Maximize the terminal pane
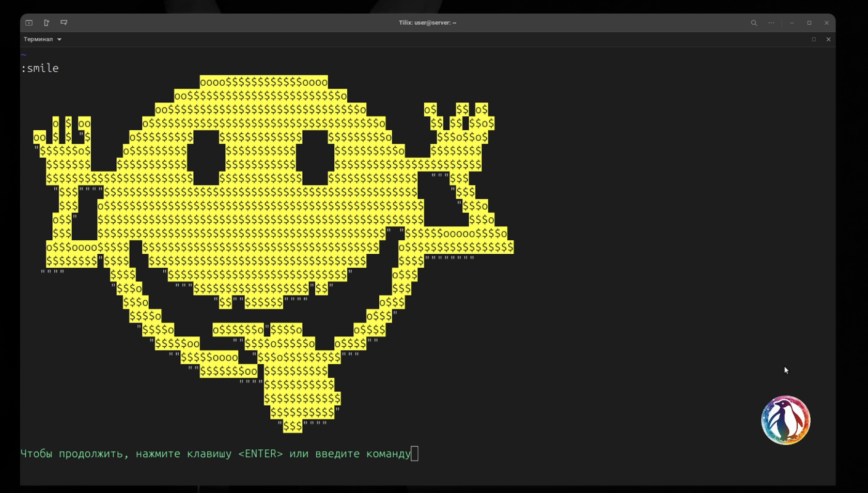This screenshot has height=493, width=868. (814, 39)
